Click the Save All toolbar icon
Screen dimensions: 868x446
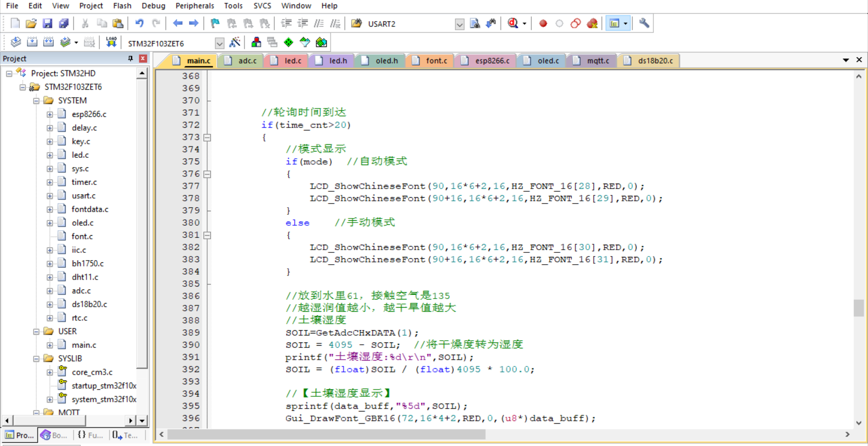pyautogui.click(x=64, y=24)
